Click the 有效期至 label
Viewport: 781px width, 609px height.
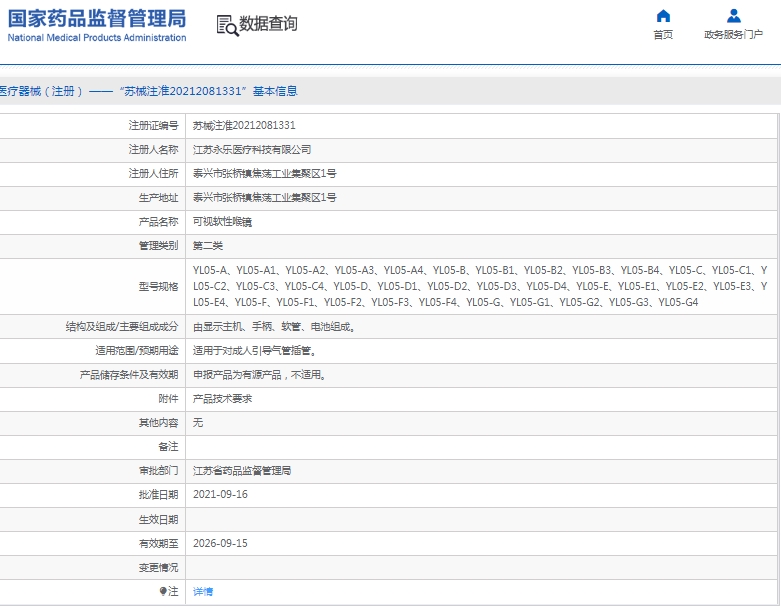[158, 543]
